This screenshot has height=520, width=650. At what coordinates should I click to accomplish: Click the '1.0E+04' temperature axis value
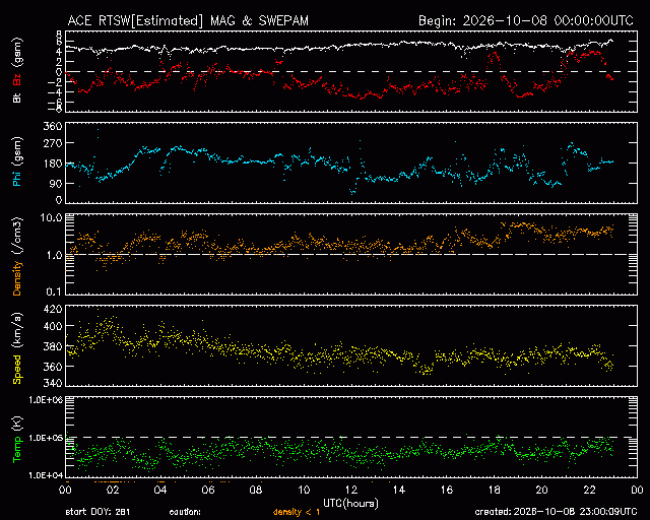[45, 475]
